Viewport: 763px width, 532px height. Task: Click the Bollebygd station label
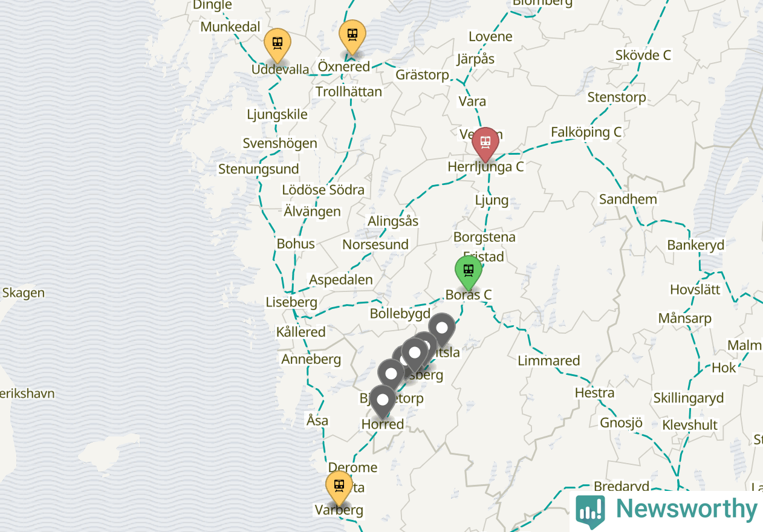(400, 314)
